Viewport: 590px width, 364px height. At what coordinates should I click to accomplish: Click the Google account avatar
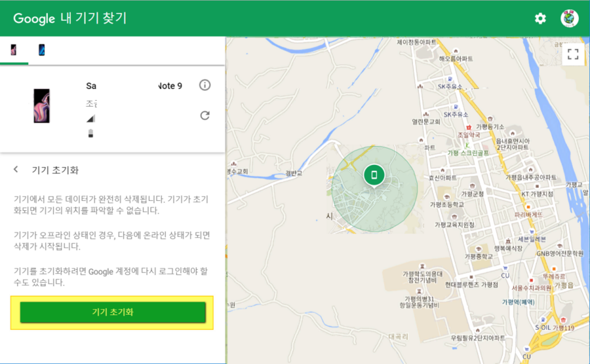point(569,18)
